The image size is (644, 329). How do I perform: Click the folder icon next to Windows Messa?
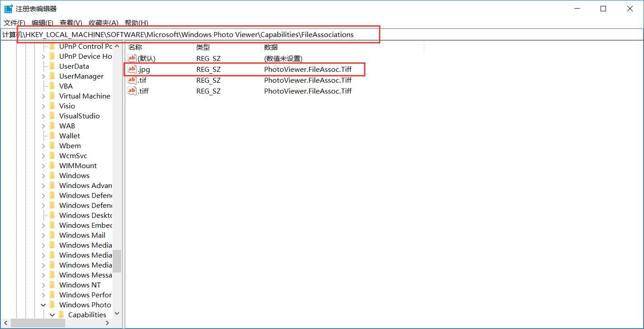(x=52, y=275)
